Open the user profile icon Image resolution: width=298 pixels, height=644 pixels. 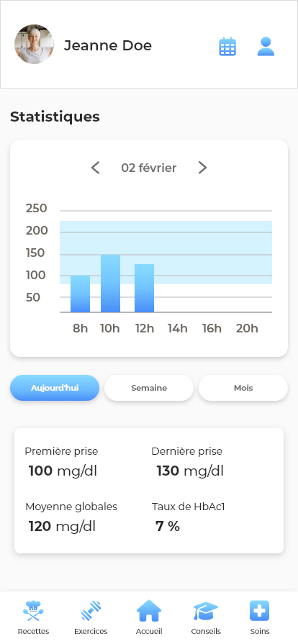click(x=266, y=46)
